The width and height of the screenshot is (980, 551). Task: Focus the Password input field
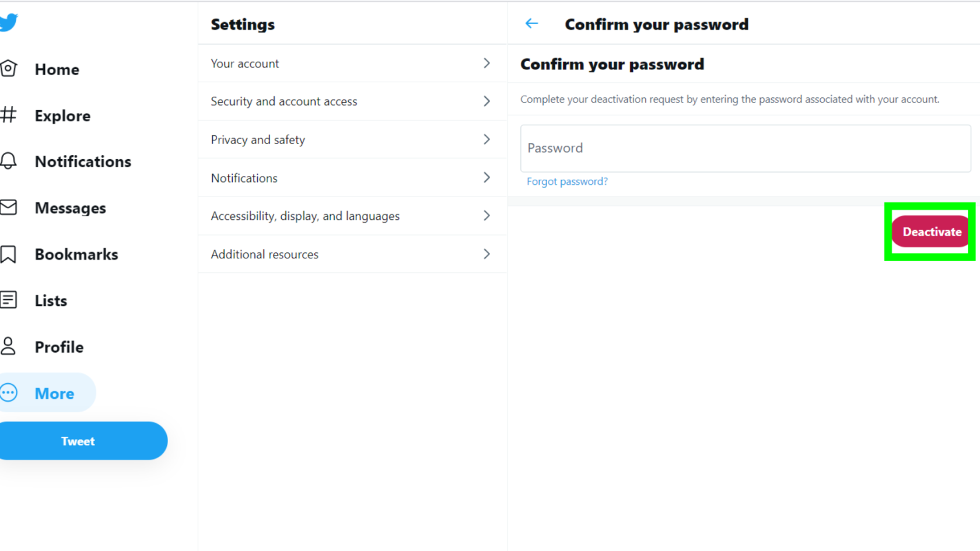(745, 148)
